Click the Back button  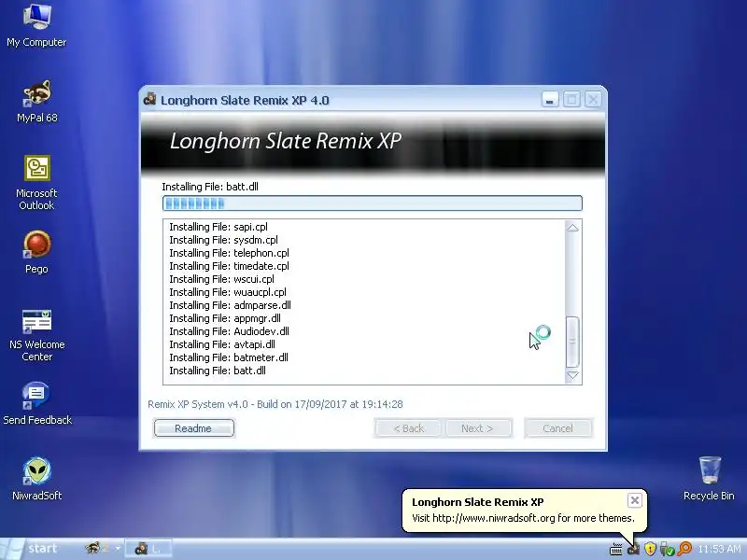pyautogui.click(x=408, y=428)
